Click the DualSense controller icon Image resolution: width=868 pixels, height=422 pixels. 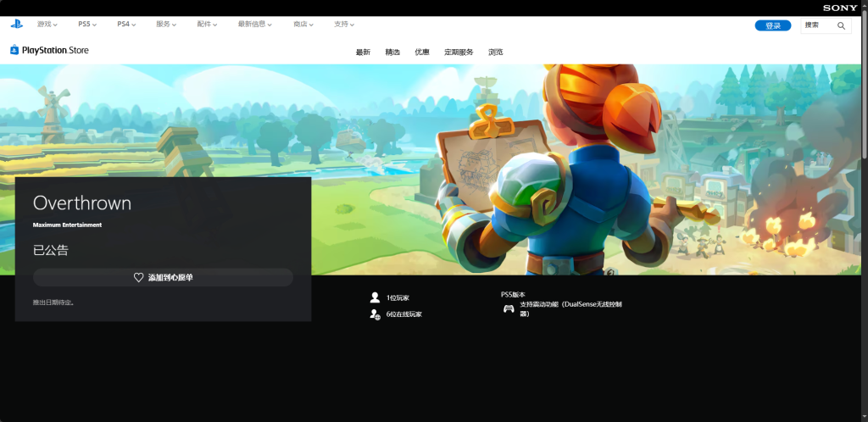(509, 308)
